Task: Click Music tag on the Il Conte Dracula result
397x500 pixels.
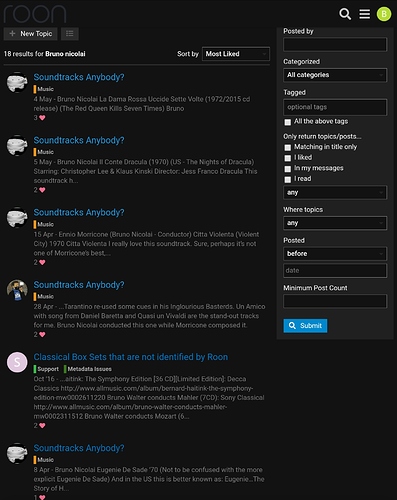Action: coord(44,152)
